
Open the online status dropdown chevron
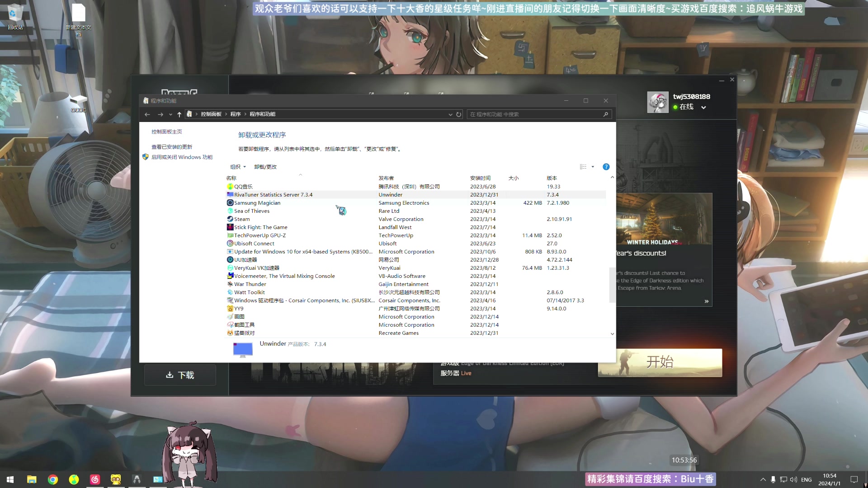pos(703,108)
